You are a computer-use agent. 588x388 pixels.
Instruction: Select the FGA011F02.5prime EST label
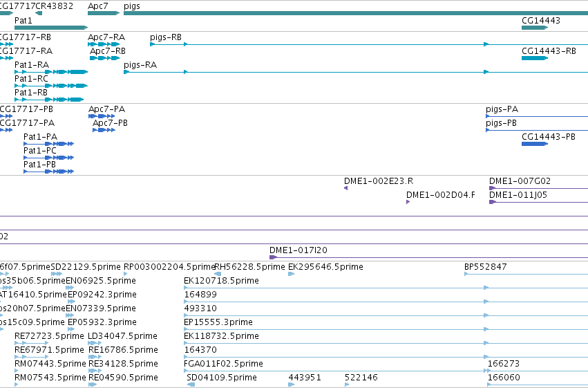(223, 364)
